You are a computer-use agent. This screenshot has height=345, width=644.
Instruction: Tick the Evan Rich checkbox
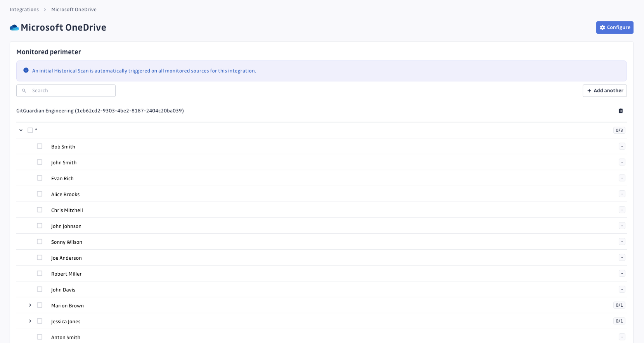pos(40,178)
